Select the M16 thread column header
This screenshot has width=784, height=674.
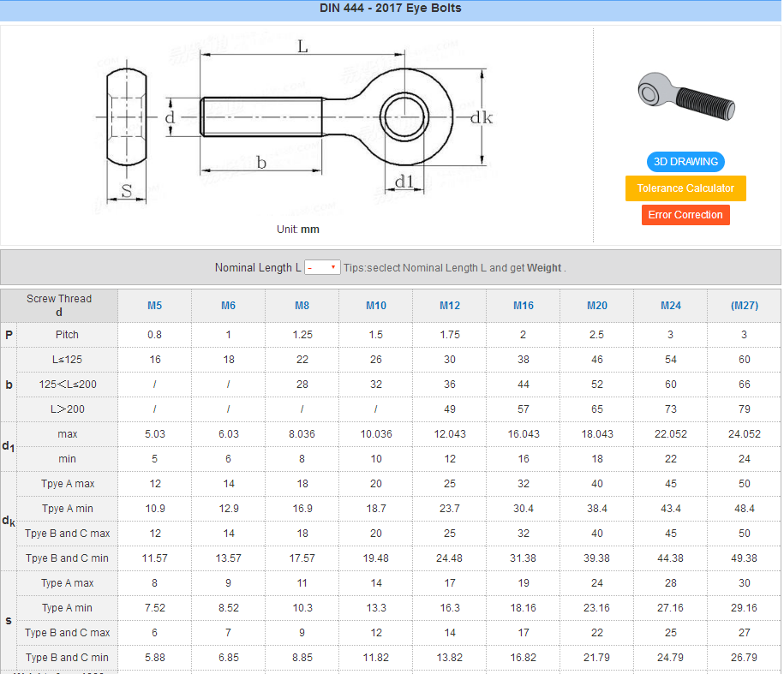point(524,305)
